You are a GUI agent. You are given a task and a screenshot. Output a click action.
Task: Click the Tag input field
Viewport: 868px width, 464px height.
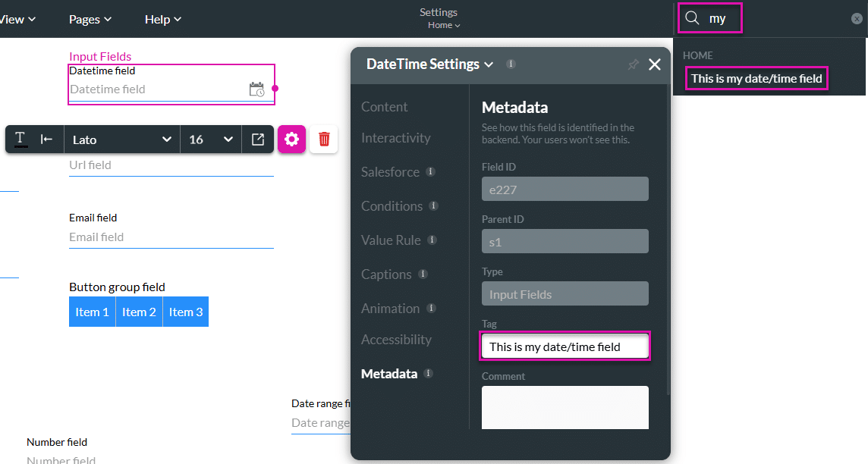coord(565,347)
